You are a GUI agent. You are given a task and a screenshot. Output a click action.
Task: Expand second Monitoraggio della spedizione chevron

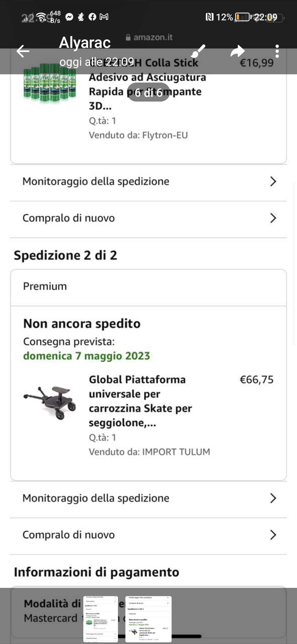coord(273,498)
